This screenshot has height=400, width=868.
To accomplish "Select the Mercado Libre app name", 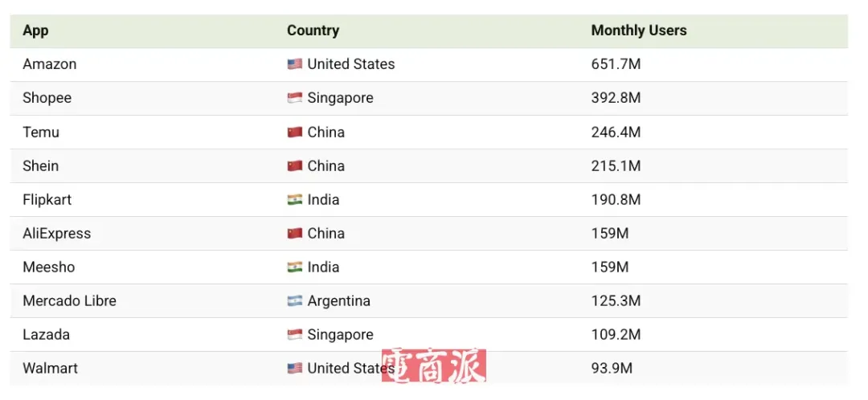I will click(69, 300).
